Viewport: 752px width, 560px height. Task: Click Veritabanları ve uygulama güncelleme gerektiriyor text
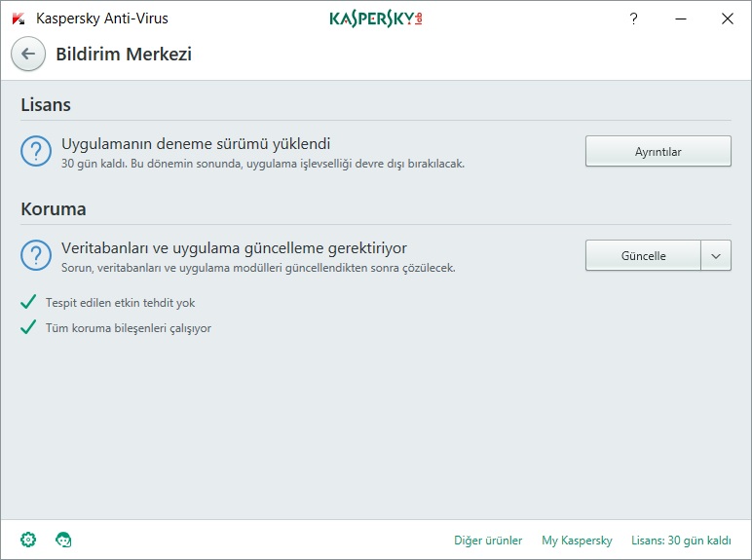click(x=234, y=248)
